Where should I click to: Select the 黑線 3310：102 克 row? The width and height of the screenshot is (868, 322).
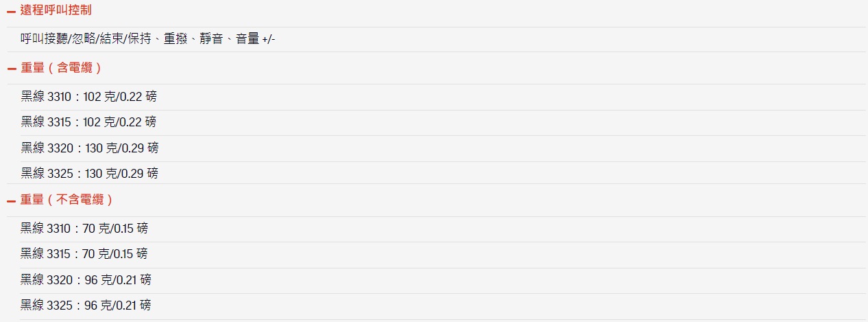(x=443, y=97)
